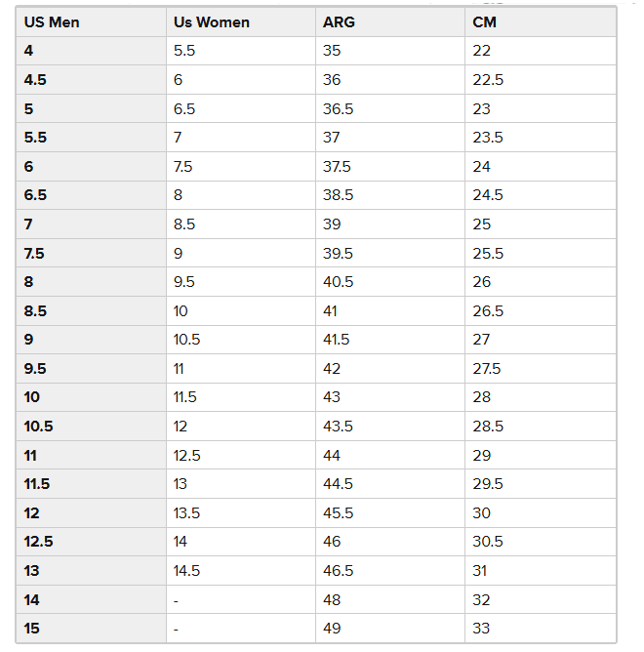Select ARG size 40.5 cell
The width and height of the screenshot is (644, 652).
(338, 282)
